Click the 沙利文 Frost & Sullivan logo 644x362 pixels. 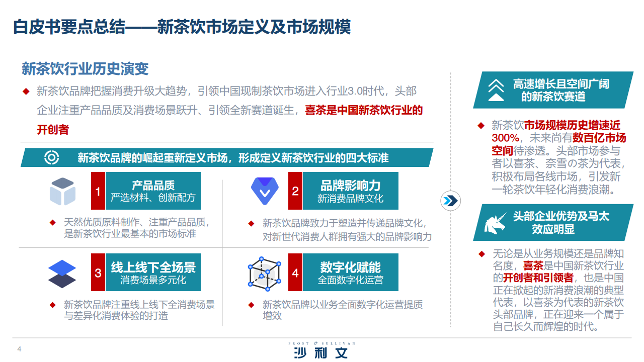pos(321,350)
